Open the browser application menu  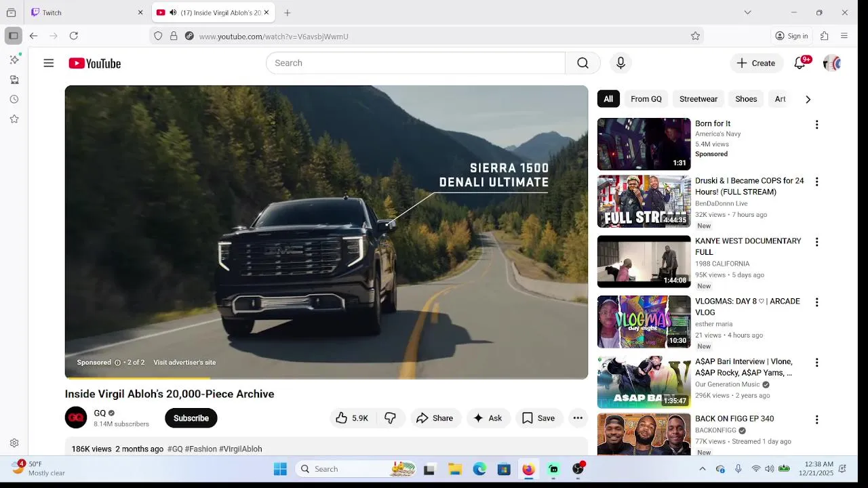click(x=844, y=36)
